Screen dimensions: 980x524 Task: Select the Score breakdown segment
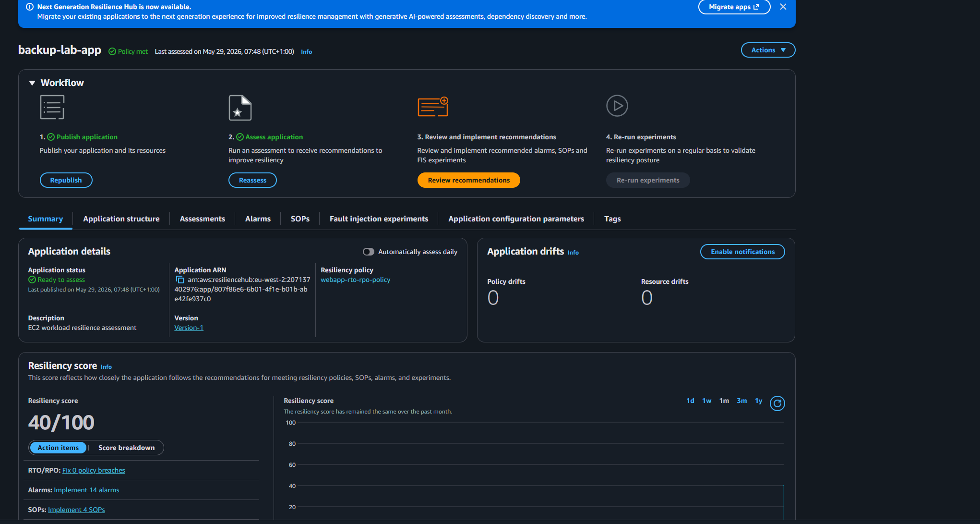point(126,448)
